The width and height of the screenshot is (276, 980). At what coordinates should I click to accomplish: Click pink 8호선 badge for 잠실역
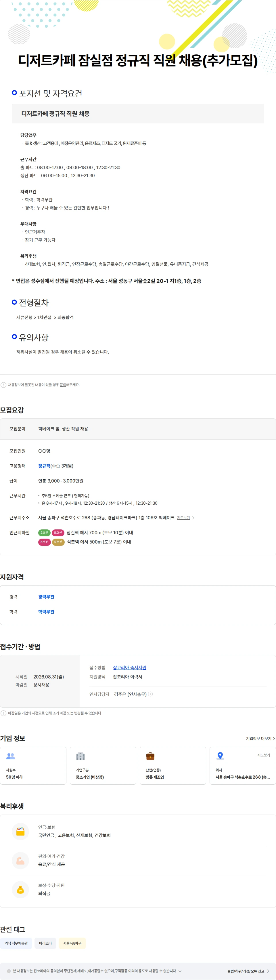pyautogui.click(x=58, y=533)
